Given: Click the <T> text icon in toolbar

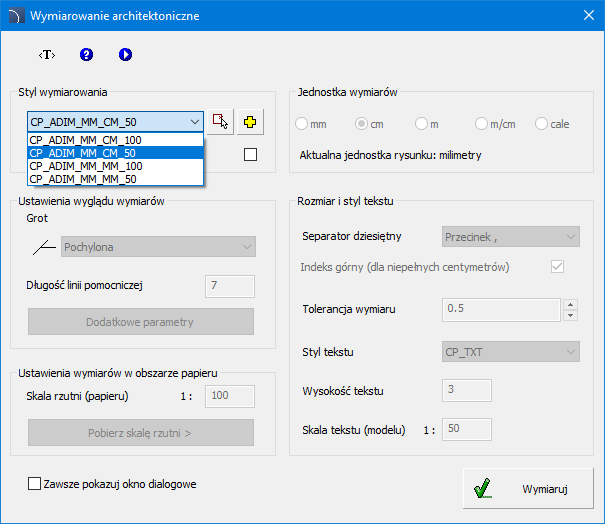Looking at the screenshot, I should coord(47,54).
